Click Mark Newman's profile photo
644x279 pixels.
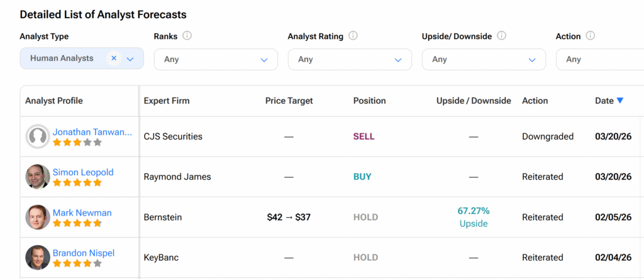[38, 217]
